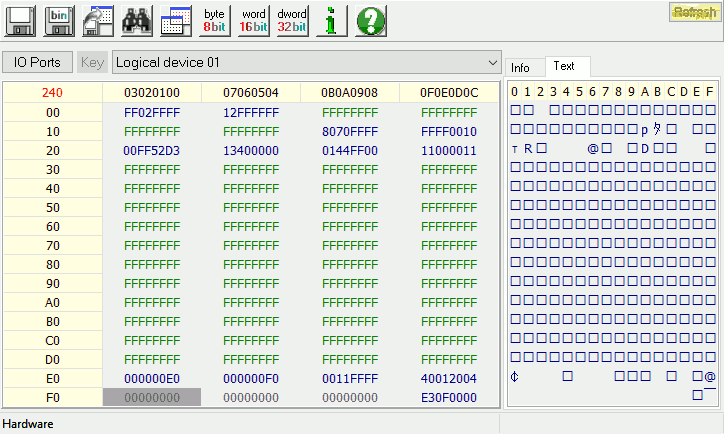Select the Text tab
Screen dimensions: 724x434
coord(564,66)
